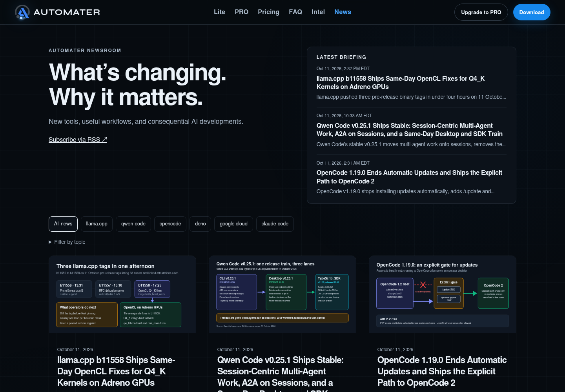Image resolution: width=565 pixels, height=392 pixels.
Task: Filter news by deno tag
Action: (x=200, y=224)
